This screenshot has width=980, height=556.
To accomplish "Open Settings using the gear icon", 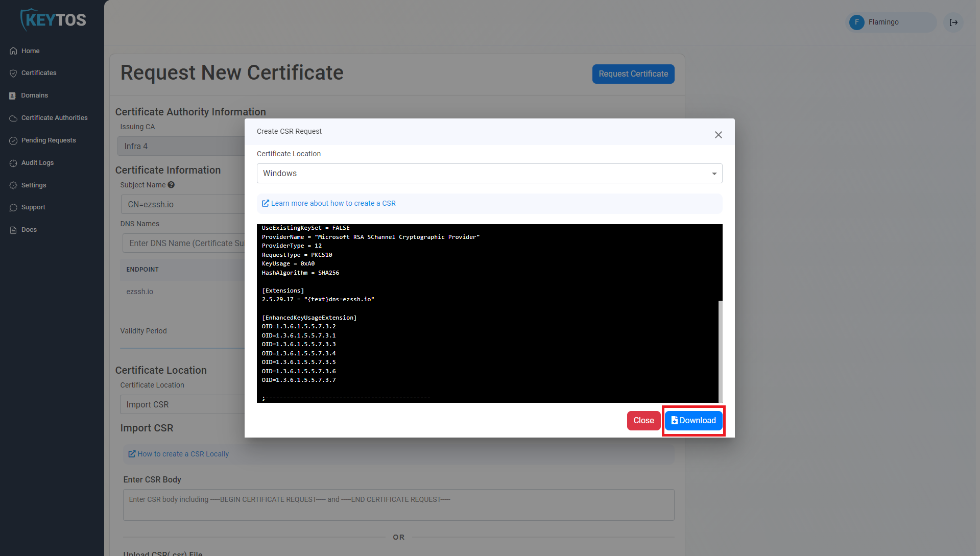I will click(13, 185).
